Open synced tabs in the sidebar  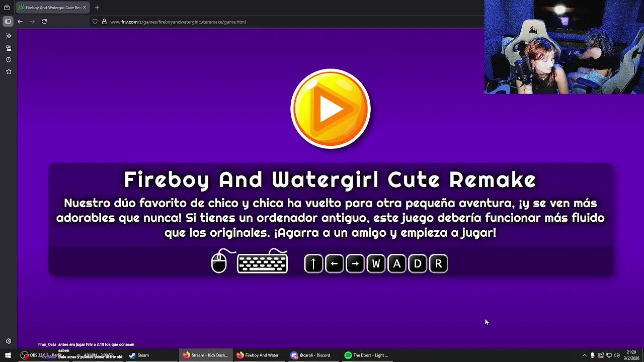[9, 48]
